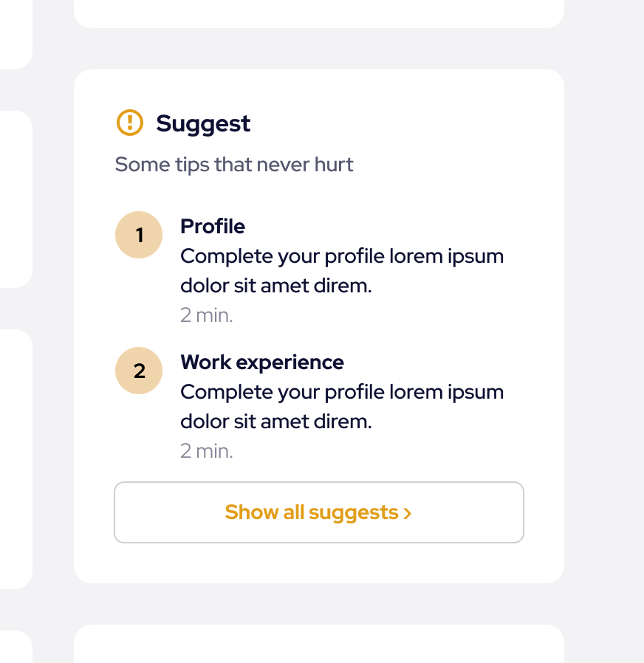Viewport: 644px width, 663px height.
Task: Click the partial card left of Profile suggestion
Action: coord(15,199)
